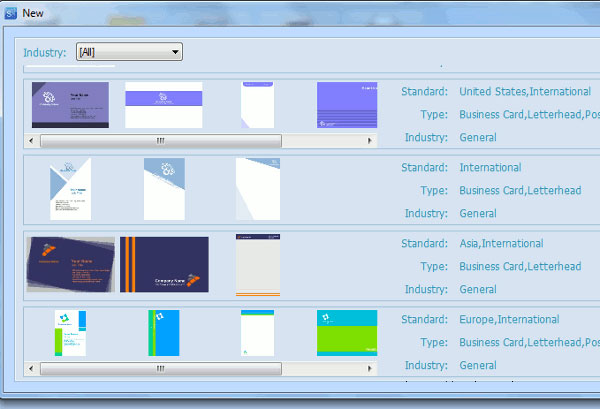Viewport: 600px width, 409px height.
Task: Click left scroll arrow of purple template row
Action: click(x=31, y=141)
